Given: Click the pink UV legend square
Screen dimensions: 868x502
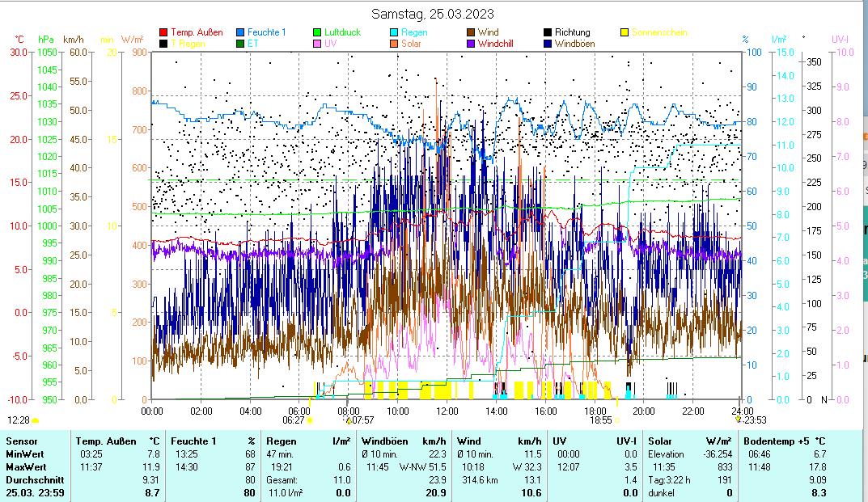Looking at the screenshot, I should coord(318,44).
